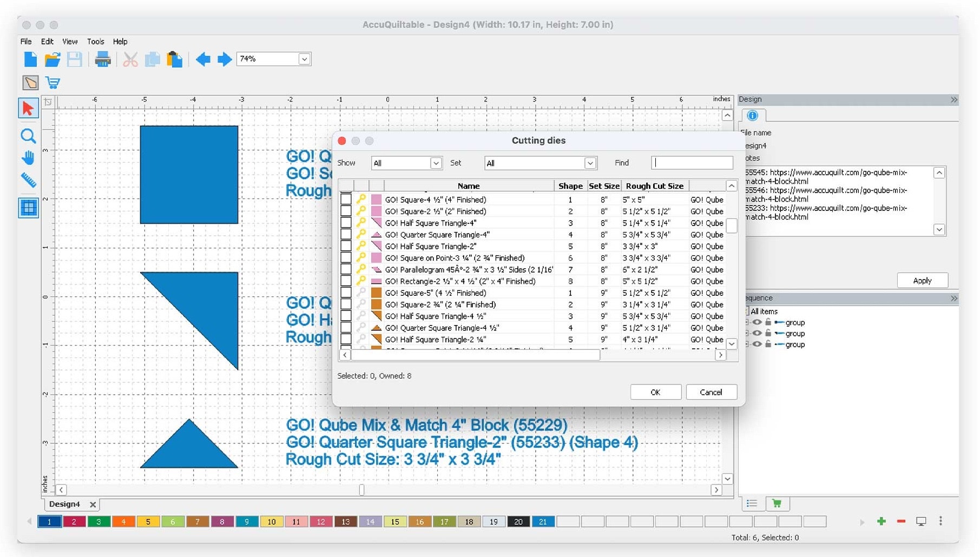Open file with the folder icon
Screen dimensions: 980x557
click(x=52, y=59)
